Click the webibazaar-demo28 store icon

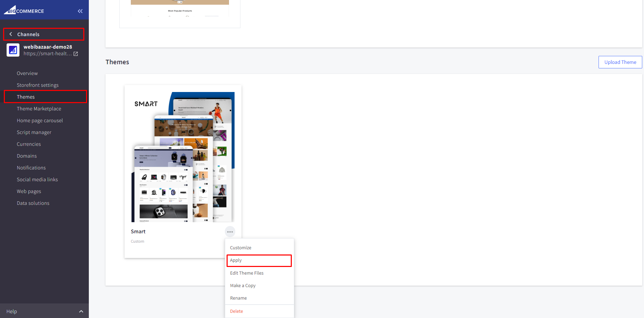13,50
